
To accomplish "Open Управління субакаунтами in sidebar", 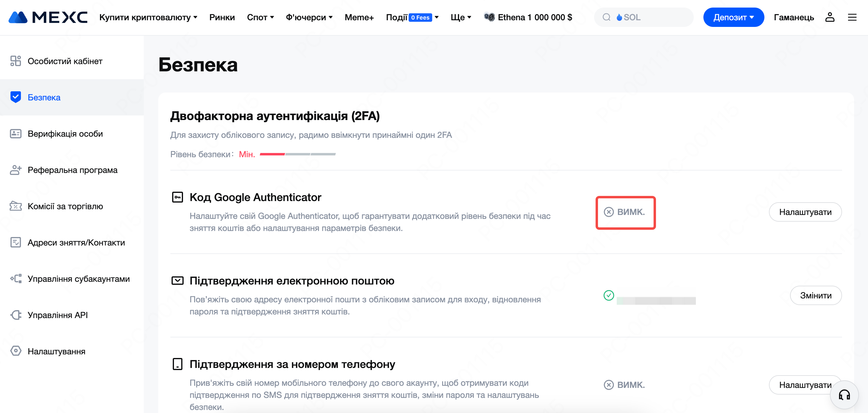I will click(x=72, y=279).
